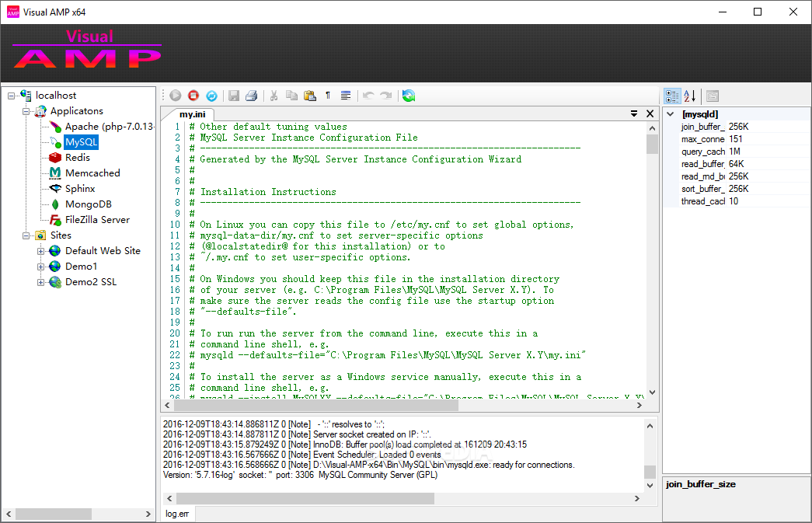Select the Redis application node
Screen dimensions: 812x523
point(78,158)
